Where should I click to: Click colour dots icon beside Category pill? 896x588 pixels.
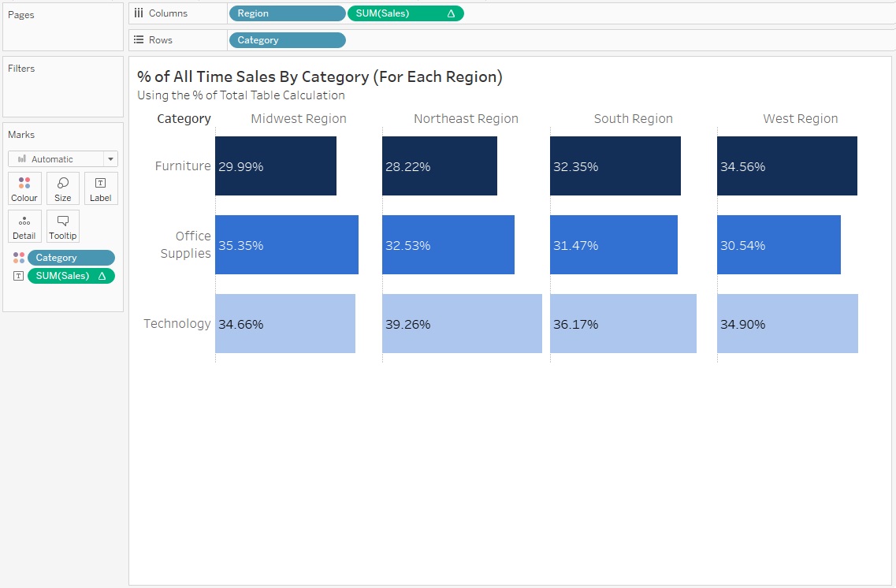[19, 258]
